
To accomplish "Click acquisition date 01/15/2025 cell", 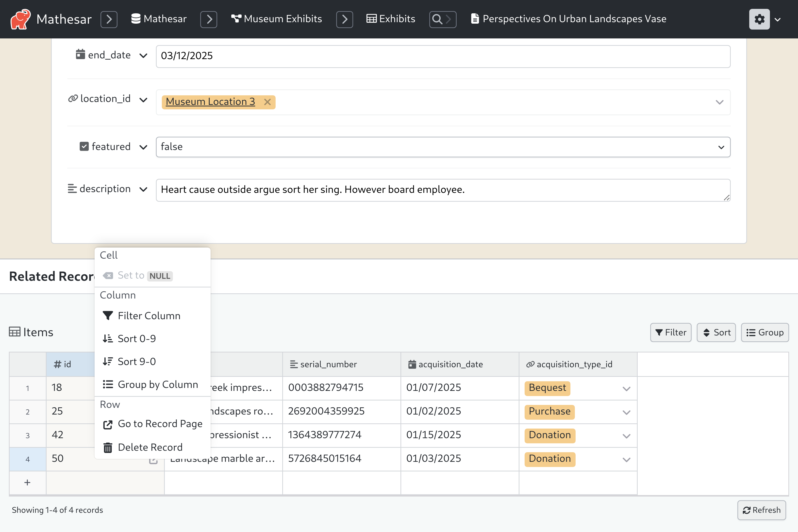I will pos(460,436).
